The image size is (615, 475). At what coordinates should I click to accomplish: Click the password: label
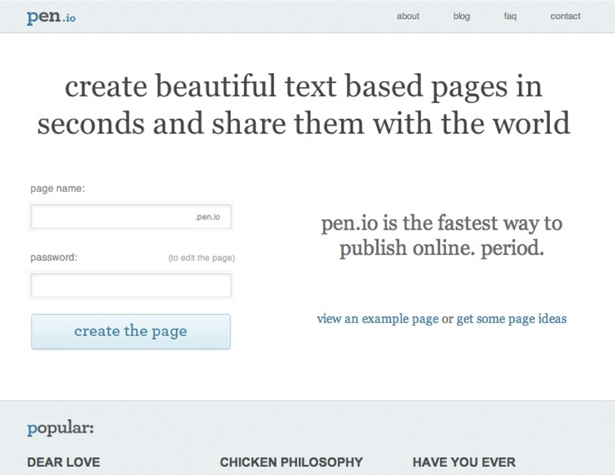54,257
